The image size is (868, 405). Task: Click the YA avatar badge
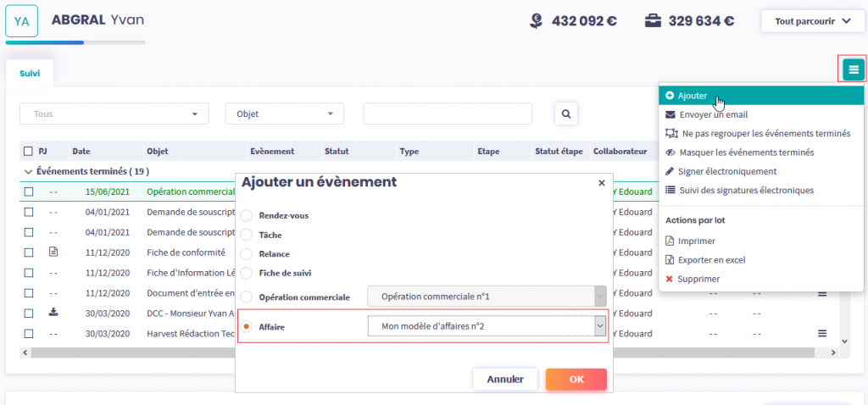[21, 21]
